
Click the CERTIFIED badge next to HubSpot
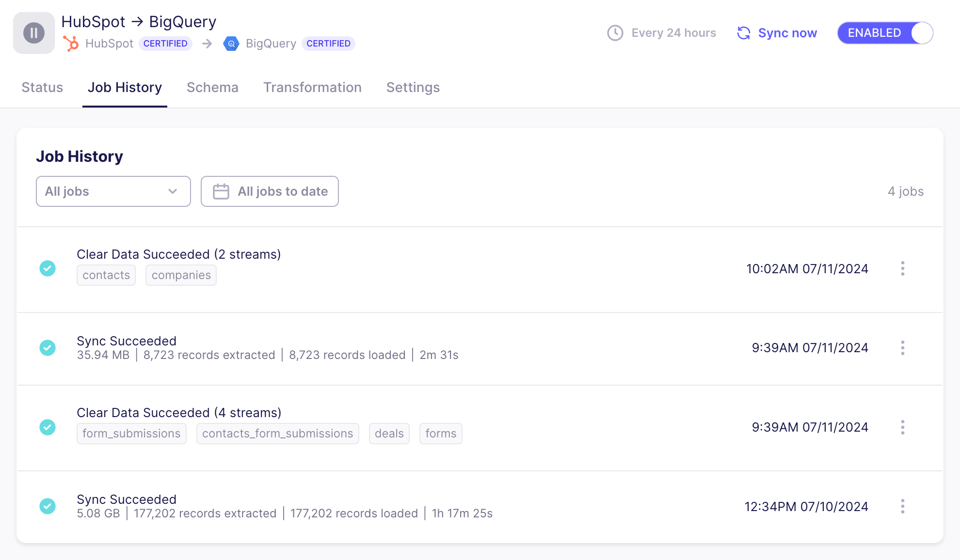165,43
